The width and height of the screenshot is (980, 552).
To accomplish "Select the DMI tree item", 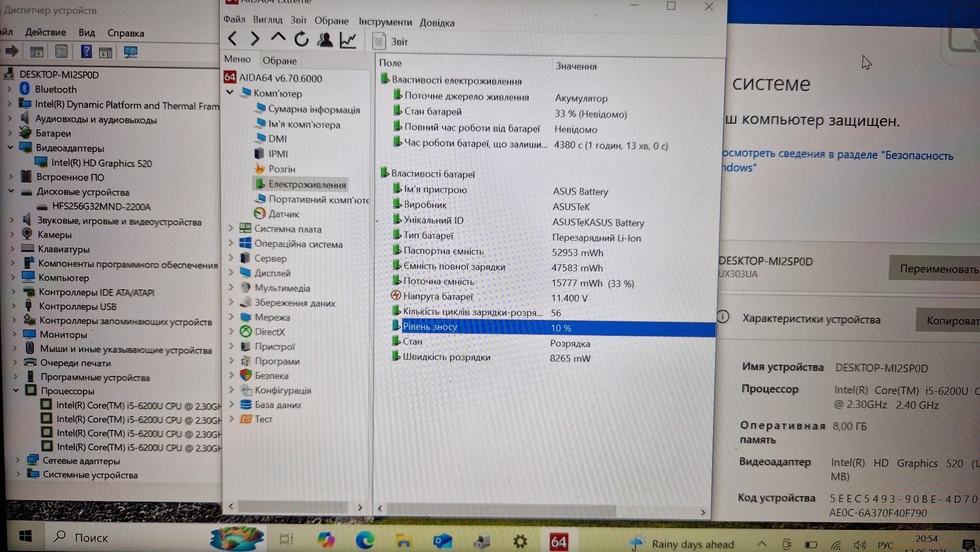I will (x=278, y=139).
